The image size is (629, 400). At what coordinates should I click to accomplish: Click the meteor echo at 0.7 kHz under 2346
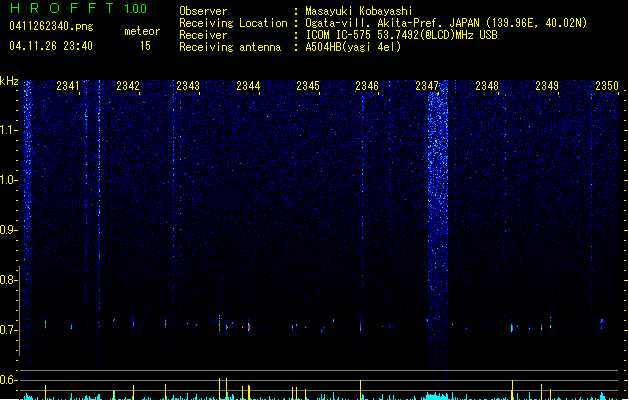click(361, 326)
